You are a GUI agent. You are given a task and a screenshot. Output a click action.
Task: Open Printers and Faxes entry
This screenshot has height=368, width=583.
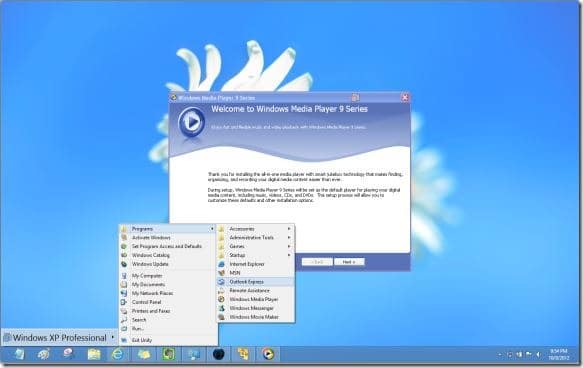coord(168,311)
